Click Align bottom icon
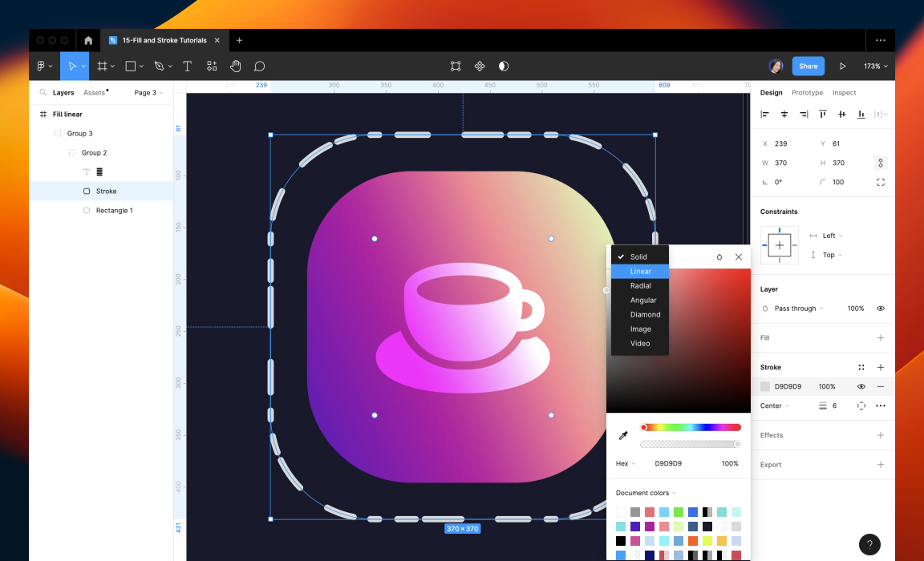 (x=861, y=114)
